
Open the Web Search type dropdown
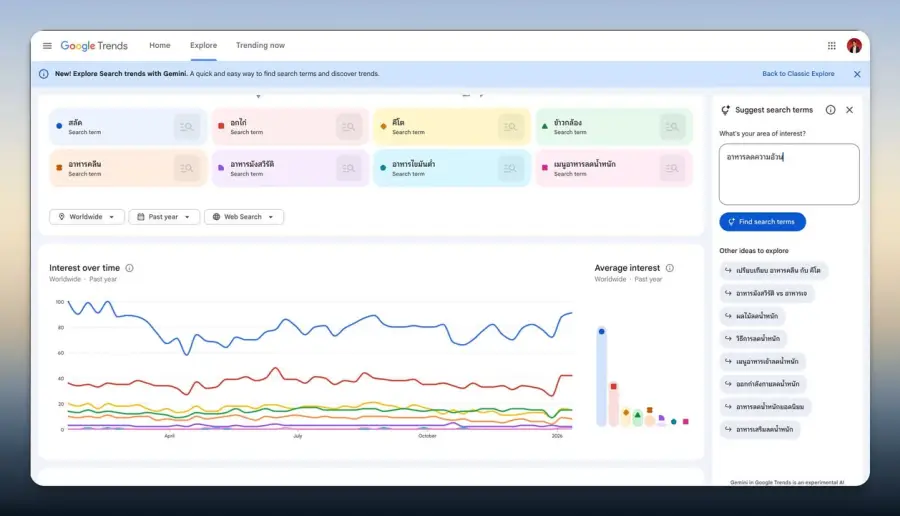click(244, 217)
